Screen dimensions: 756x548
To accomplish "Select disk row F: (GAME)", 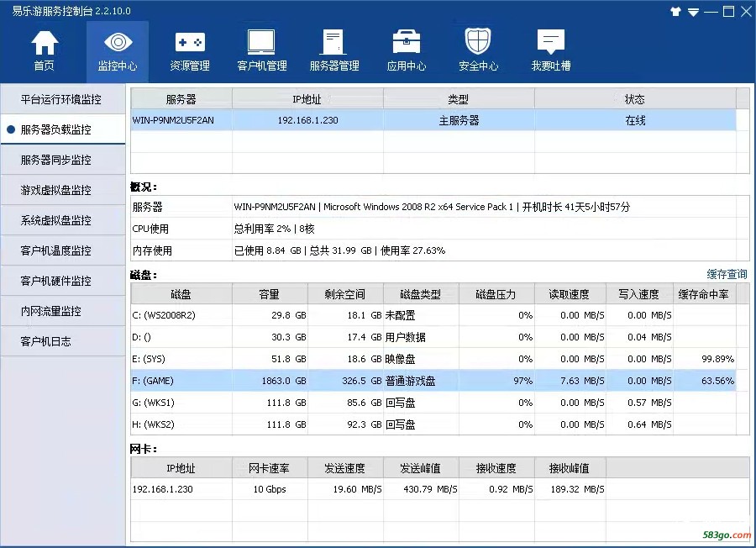I will coord(433,381).
